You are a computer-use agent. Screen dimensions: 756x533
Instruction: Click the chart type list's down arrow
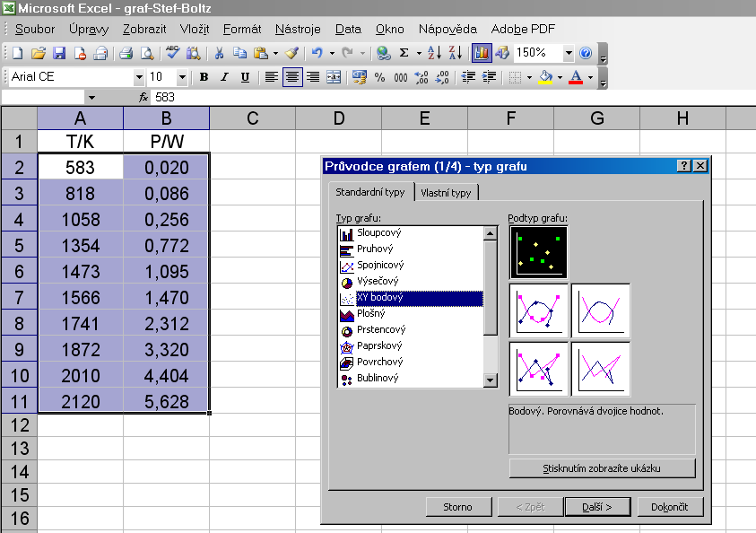pos(490,380)
